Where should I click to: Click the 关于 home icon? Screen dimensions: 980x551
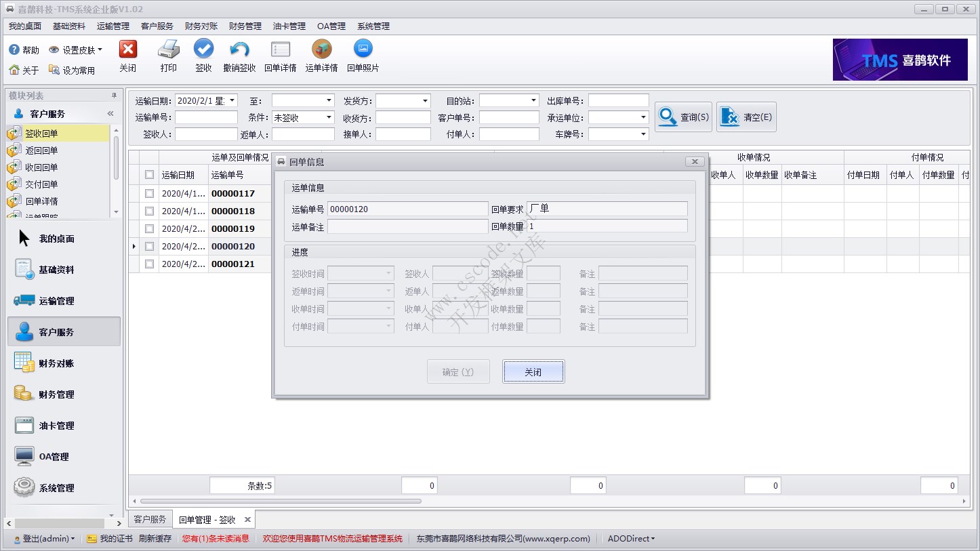14,70
